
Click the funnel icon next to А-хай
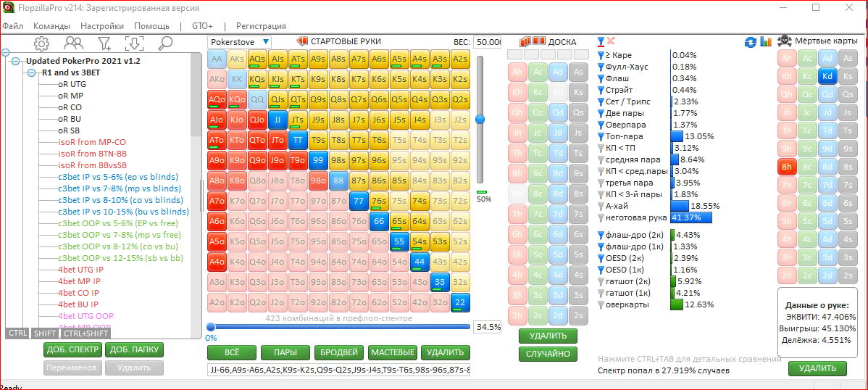601,206
